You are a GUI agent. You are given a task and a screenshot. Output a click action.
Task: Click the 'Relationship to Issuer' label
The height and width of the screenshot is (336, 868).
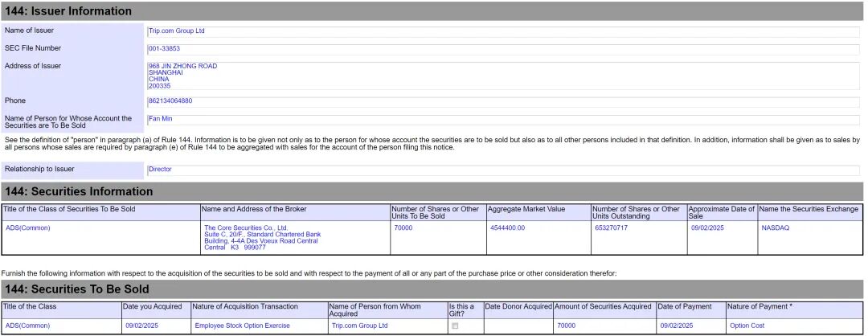(x=39, y=170)
